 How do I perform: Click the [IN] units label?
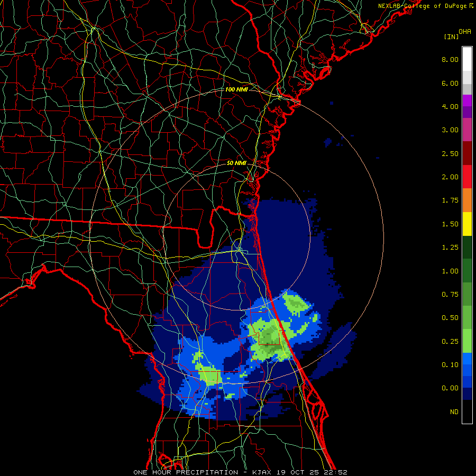(x=451, y=36)
